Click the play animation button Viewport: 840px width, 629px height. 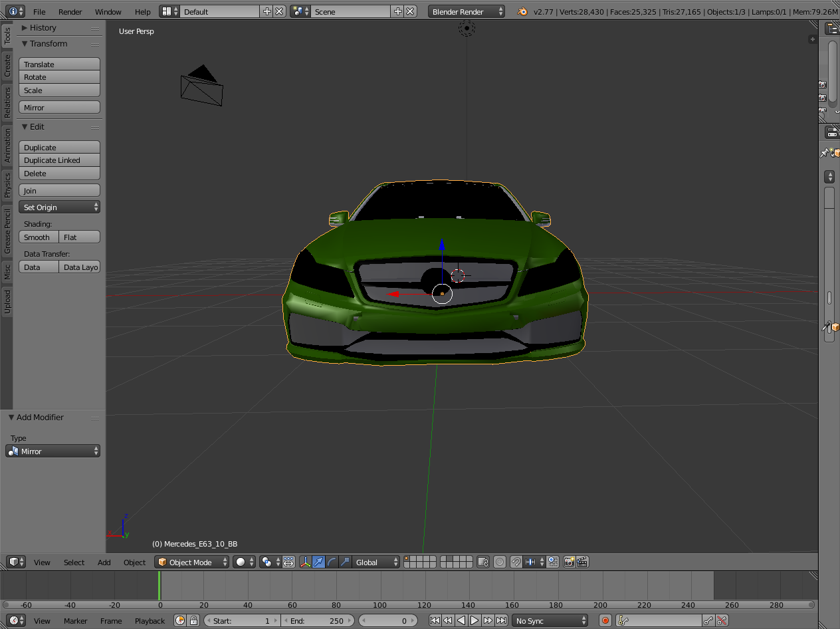click(x=474, y=620)
